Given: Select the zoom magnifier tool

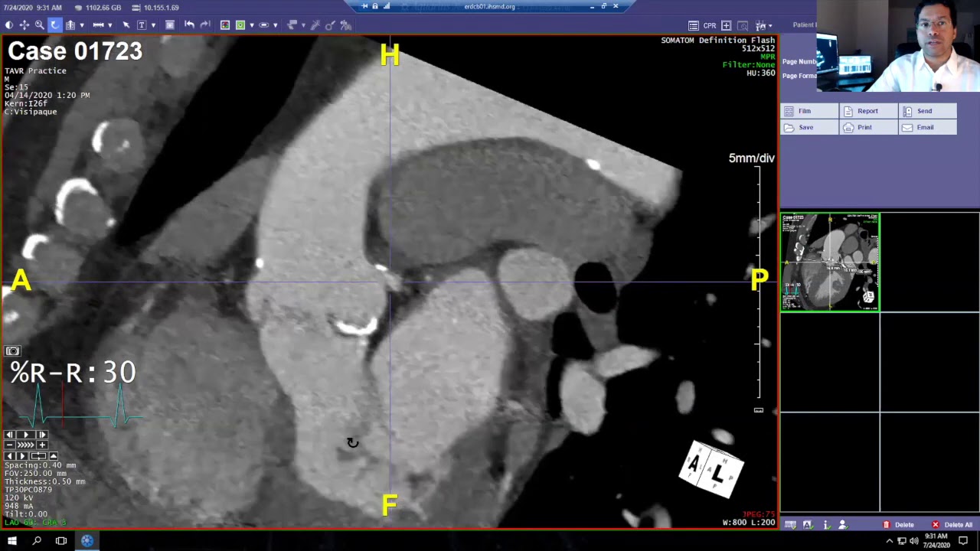Looking at the screenshot, I should click(39, 25).
